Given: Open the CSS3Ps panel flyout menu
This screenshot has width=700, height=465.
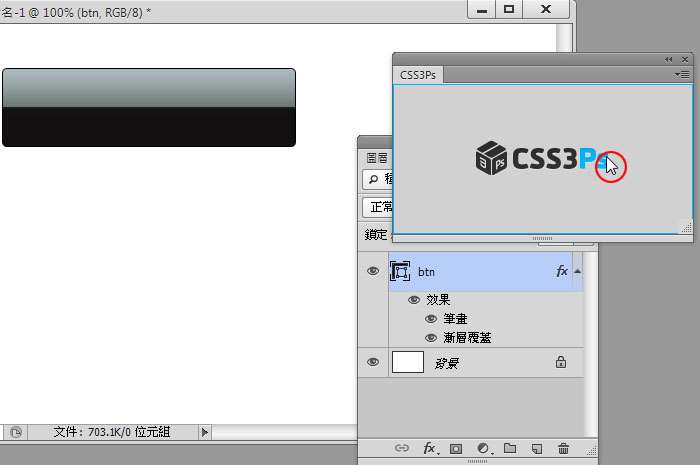Looking at the screenshot, I should point(682,75).
